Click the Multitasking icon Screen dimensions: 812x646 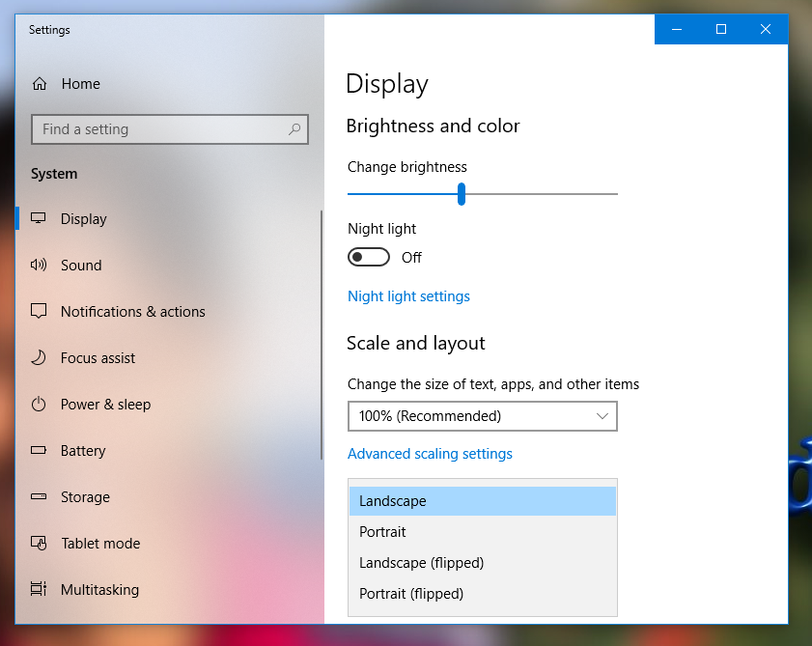tap(39, 589)
